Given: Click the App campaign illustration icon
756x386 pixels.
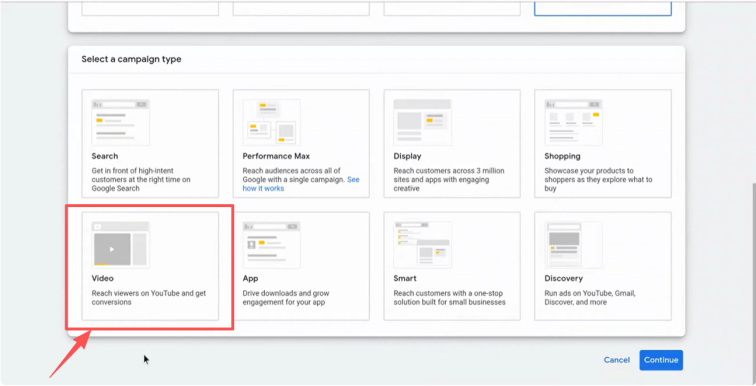Looking at the screenshot, I should pyautogui.click(x=271, y=245).
